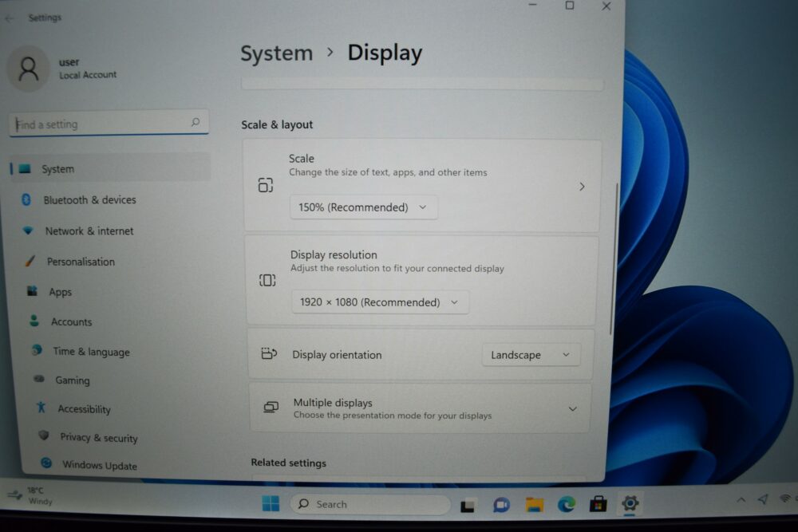Screen dimensions: 798x532
Task: Select System in the sidebar
Action: (111, 168)
